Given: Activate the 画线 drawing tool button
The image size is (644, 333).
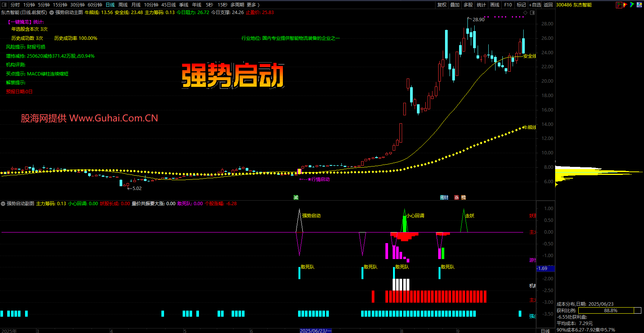Looking at the screenshot, I should coord(495,5).
